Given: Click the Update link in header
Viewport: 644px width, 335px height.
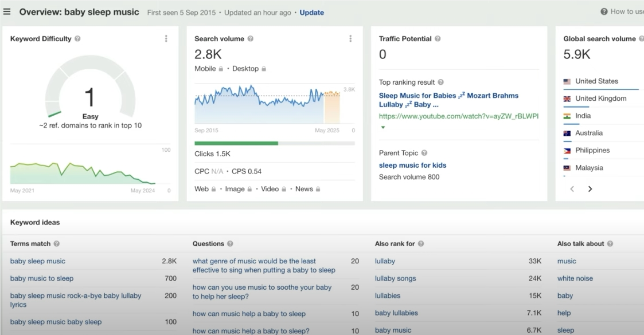Looking at the screenshot, I should pos(311,13).
